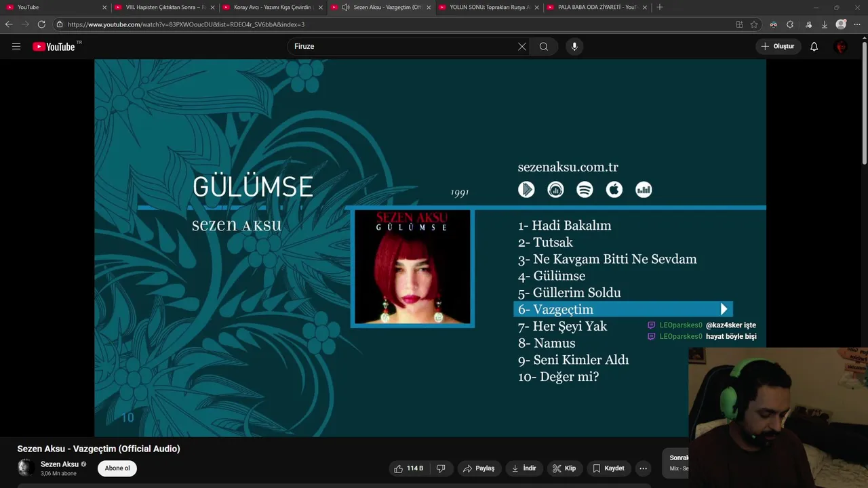Click the İndir download button
The height and width of the screenshot is (488, 868).
click(524, 468)
